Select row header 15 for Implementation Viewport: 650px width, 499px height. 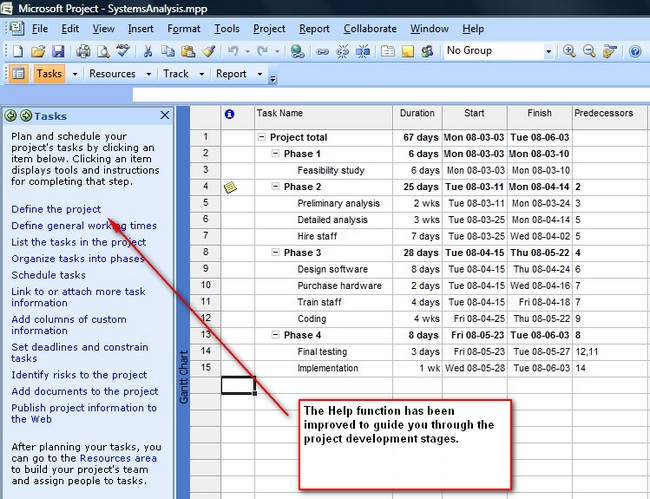coord(206,368)
